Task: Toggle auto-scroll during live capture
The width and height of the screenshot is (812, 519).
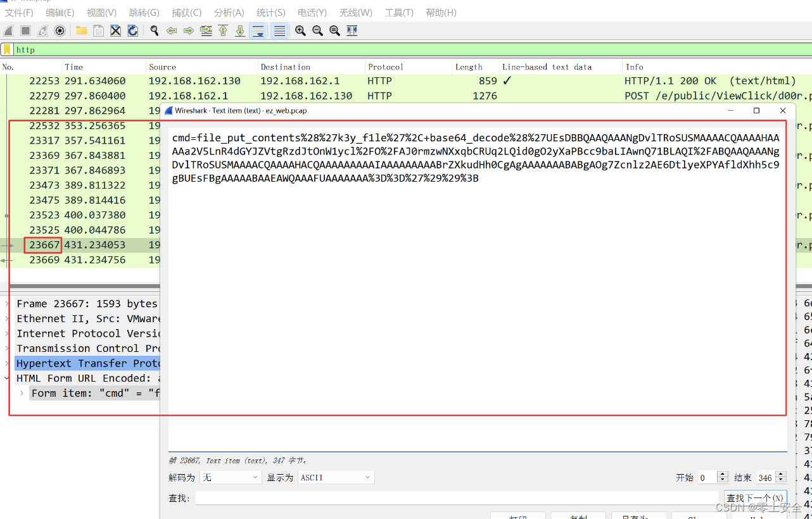Action: pyautogui.click(x=258, y=30)
